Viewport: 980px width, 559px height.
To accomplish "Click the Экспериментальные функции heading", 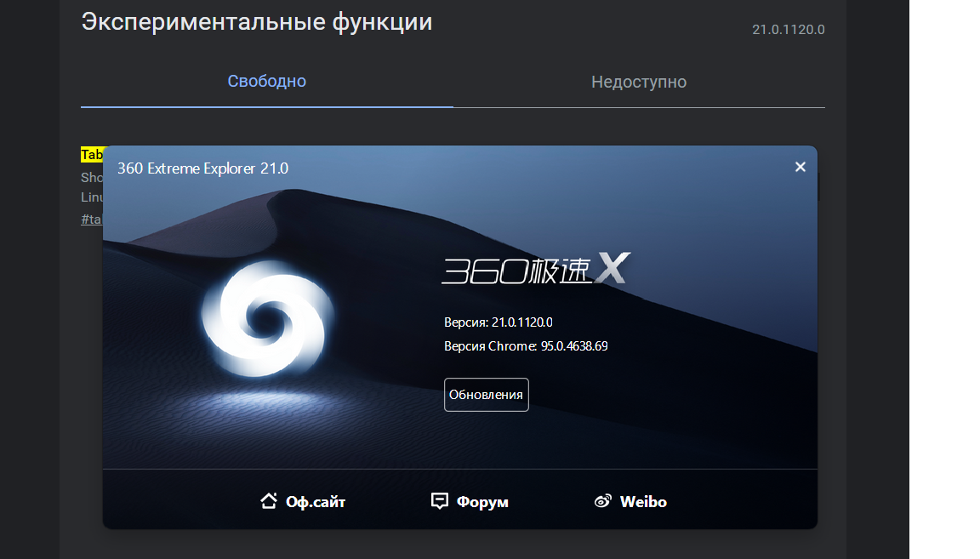I will (257, 22).
